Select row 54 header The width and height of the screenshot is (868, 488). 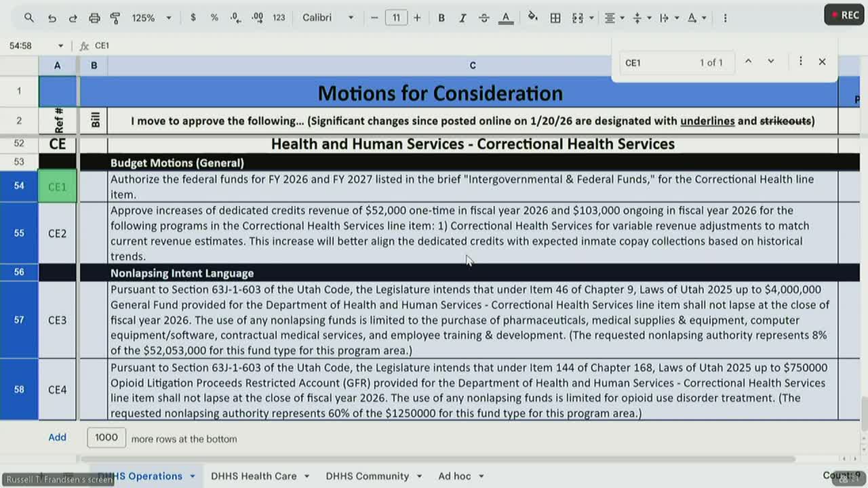[x=19, y=186]
